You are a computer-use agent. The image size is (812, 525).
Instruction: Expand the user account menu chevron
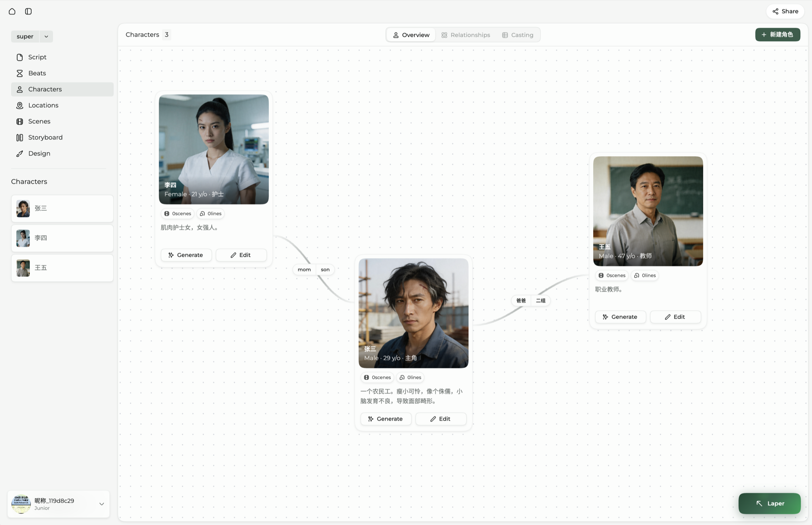point(102,504)
